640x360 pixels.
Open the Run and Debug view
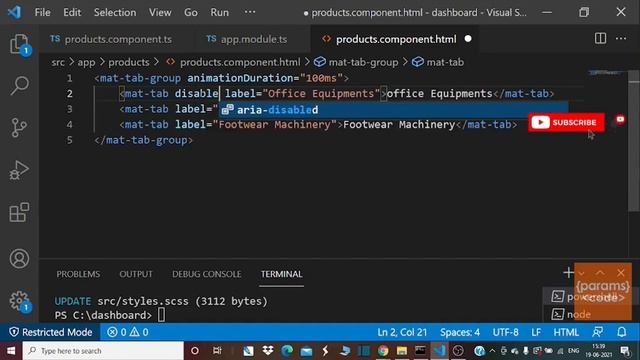(19, 170)
